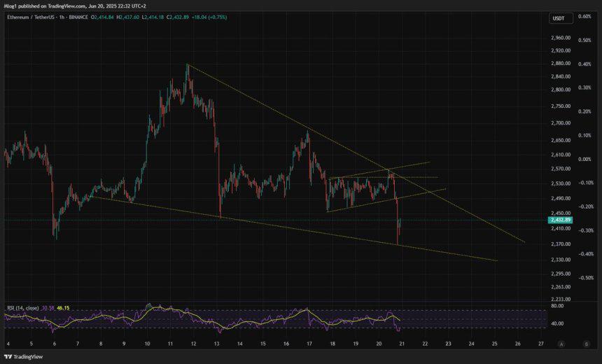Click date label 6 on time axis
This screenshot has width=602, height=364.
click(54, 344)
